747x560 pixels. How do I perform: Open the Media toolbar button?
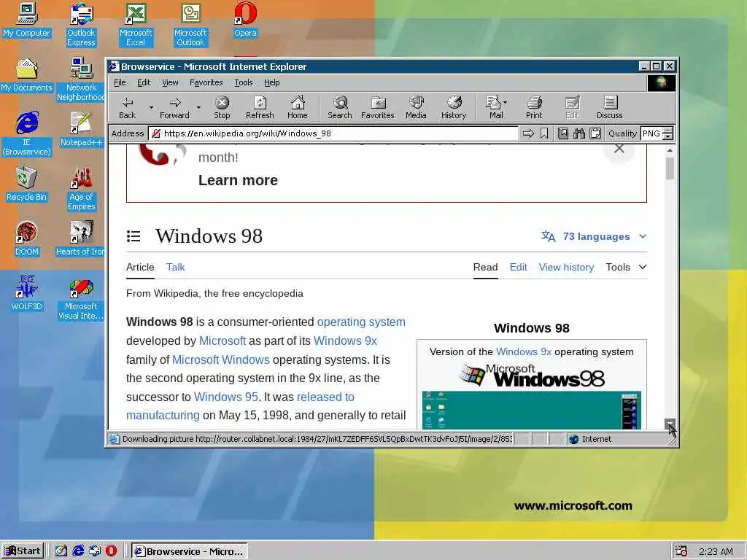[416, 108]
